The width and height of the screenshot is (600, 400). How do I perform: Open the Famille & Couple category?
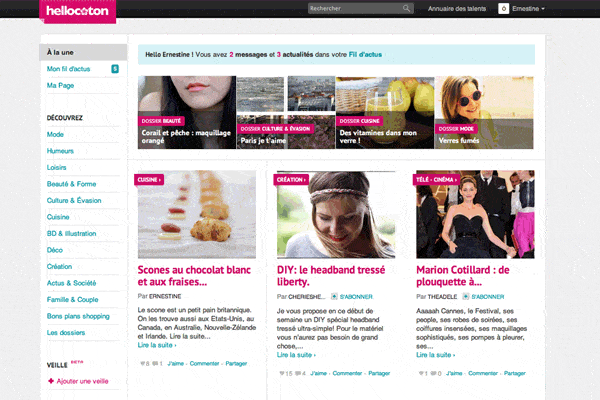point(72,299)
